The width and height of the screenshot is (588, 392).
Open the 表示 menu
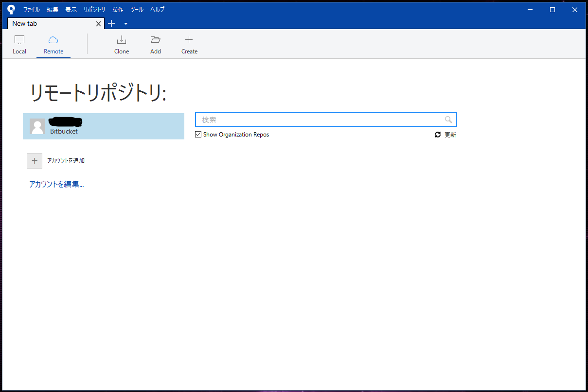tap(71, 9)
